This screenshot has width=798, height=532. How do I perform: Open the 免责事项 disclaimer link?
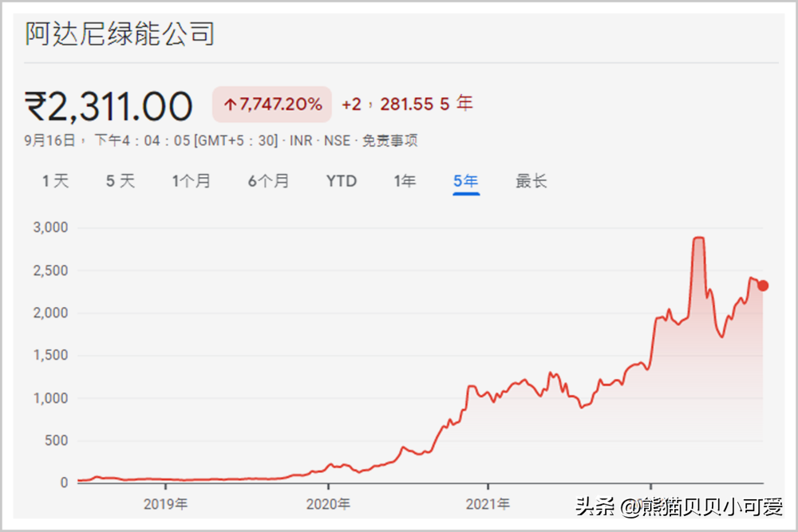(390, 140)
